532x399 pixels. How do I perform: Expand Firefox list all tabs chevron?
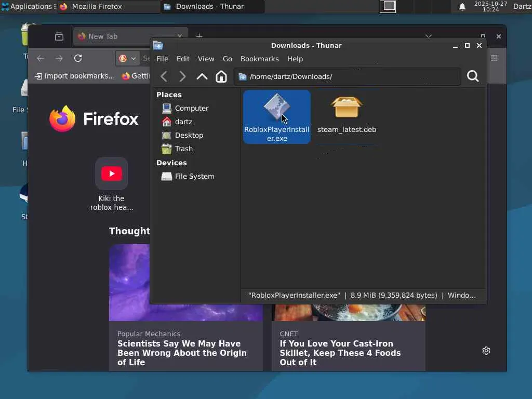pyautogui.click(x=429, y=36)
